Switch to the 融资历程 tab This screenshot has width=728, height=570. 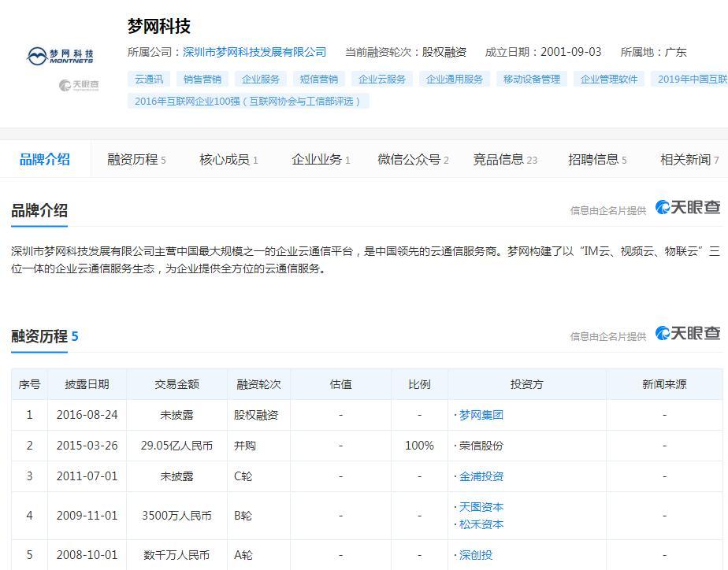click(136, 160)
